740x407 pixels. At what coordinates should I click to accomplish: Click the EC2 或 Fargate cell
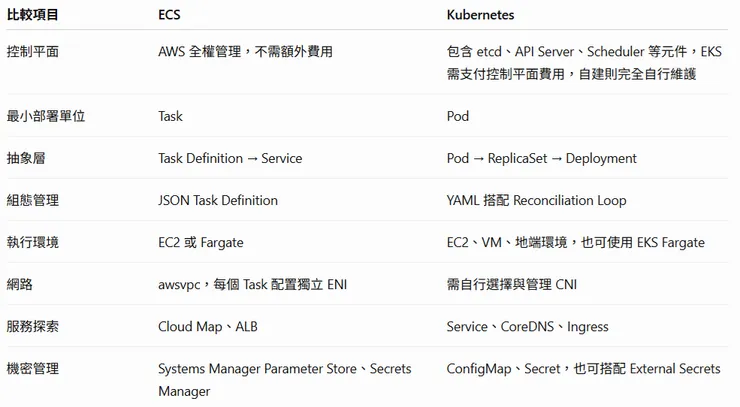201,242
